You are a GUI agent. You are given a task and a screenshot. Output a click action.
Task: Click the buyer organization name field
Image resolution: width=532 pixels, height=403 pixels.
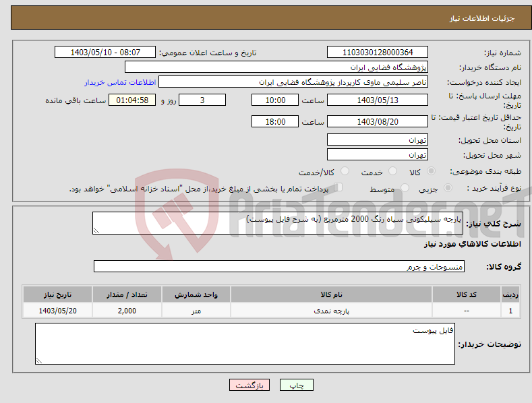pos(276,67)
